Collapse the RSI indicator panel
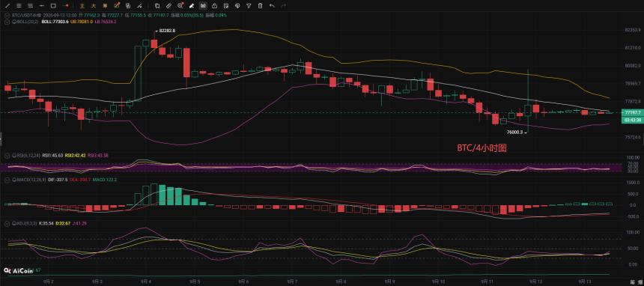This screenshot has width=644, height=286. tap(7, 155)
